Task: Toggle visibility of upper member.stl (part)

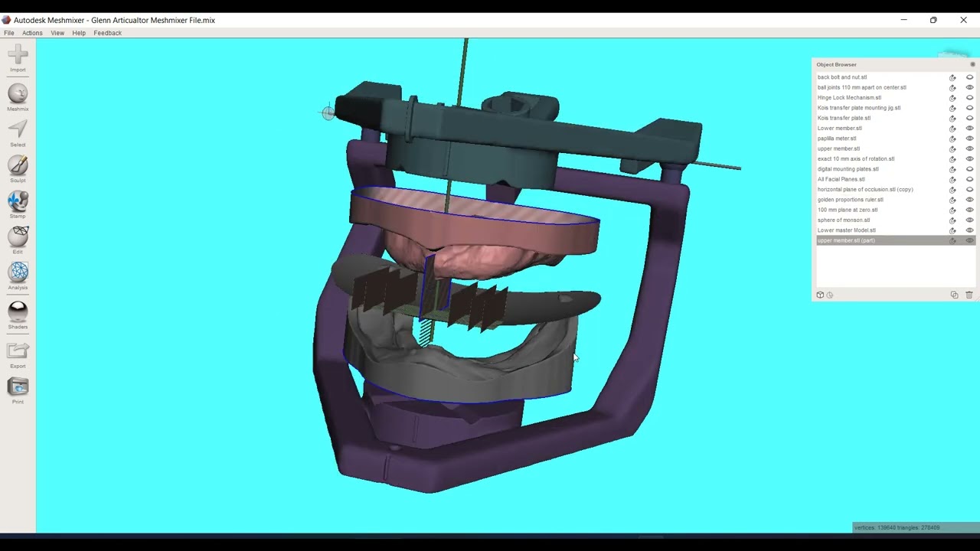Action: tap(969, 240)
